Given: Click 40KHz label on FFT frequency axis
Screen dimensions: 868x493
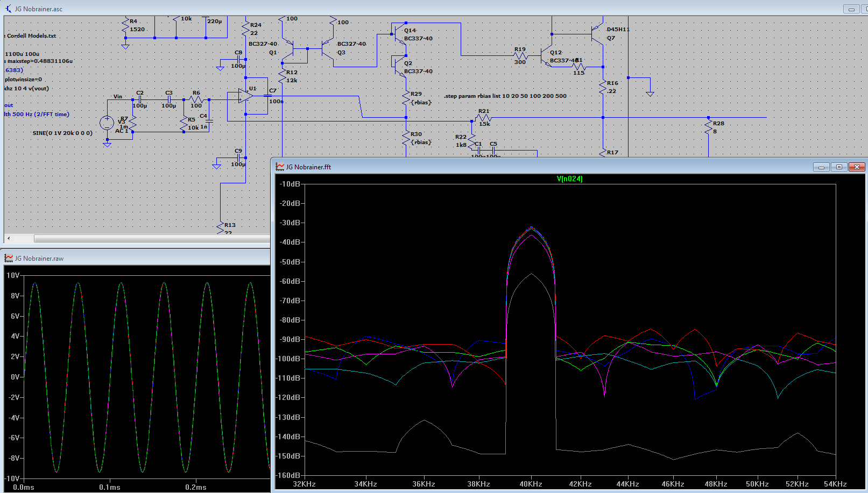Looking at the screenshot, I should [x=531, y=484].
